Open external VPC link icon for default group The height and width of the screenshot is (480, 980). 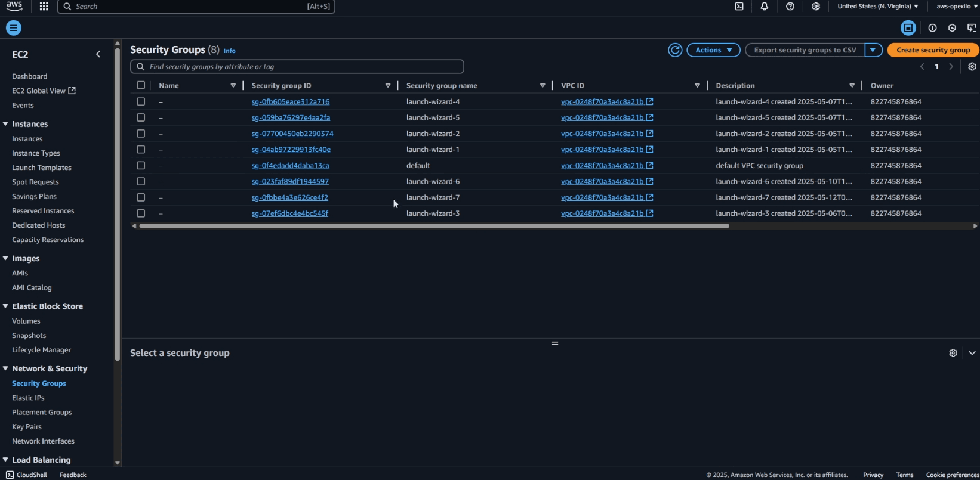[x=649, y=165]
